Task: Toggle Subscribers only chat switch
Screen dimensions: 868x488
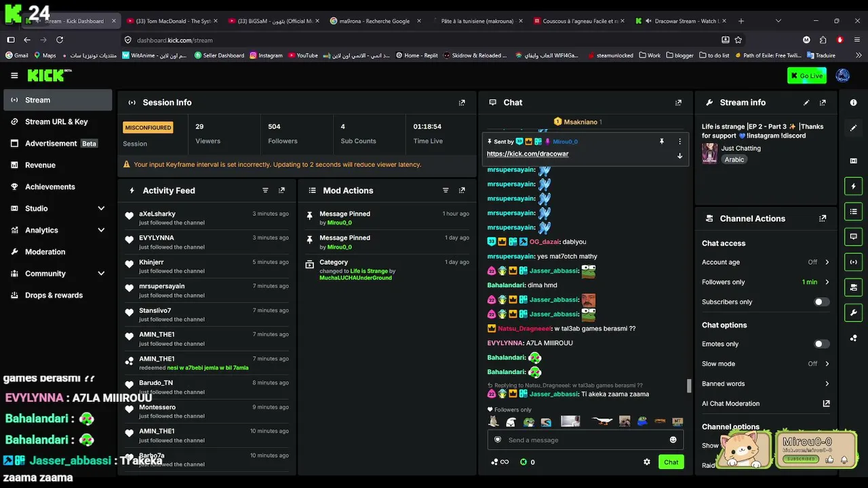Action: click(821, 302)
